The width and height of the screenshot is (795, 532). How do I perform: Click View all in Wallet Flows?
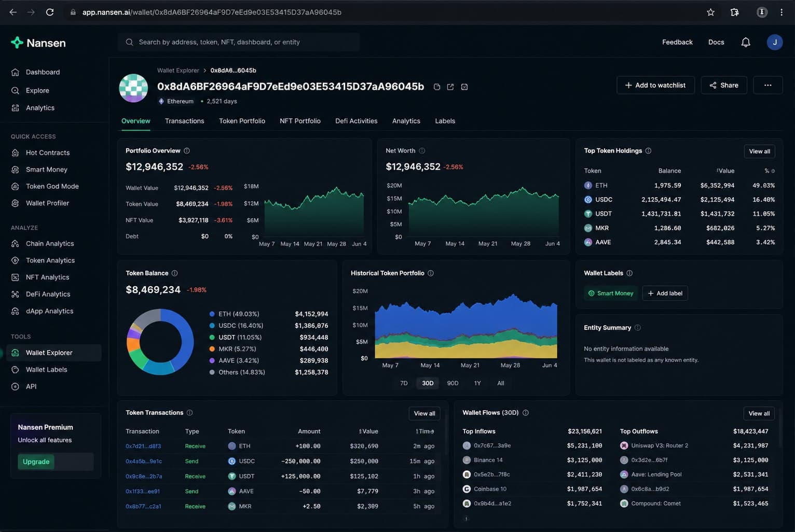[x=759, y=413]
